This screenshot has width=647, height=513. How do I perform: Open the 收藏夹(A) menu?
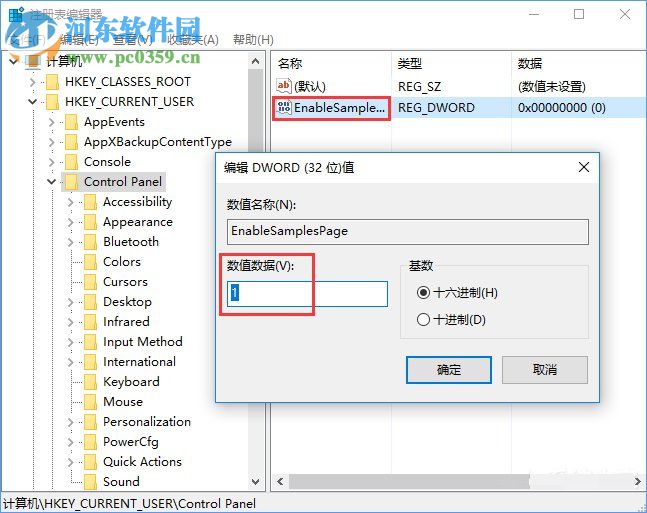click(x=193, y=40)
